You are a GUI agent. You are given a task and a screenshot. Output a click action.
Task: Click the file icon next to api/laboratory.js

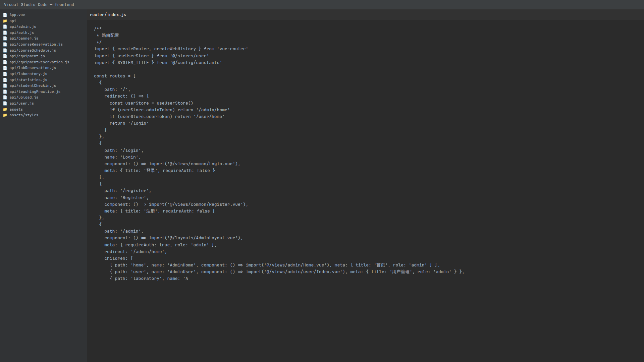5,74
